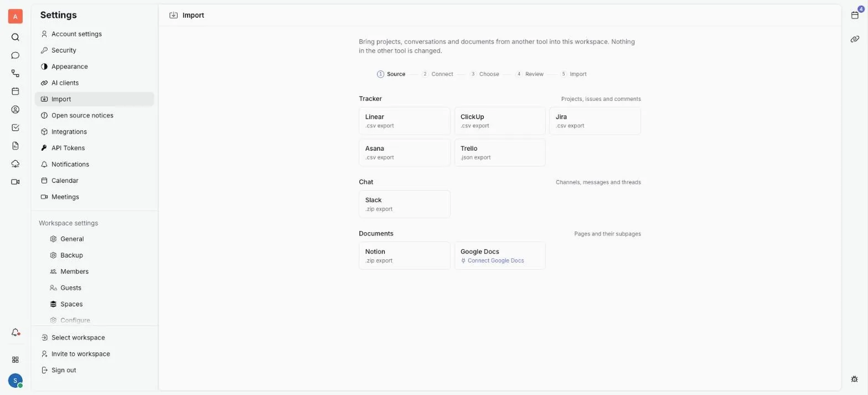Open the calendar icon with badge 4
Viewport: 868px width, 395px height.
[x=855, y=15]
